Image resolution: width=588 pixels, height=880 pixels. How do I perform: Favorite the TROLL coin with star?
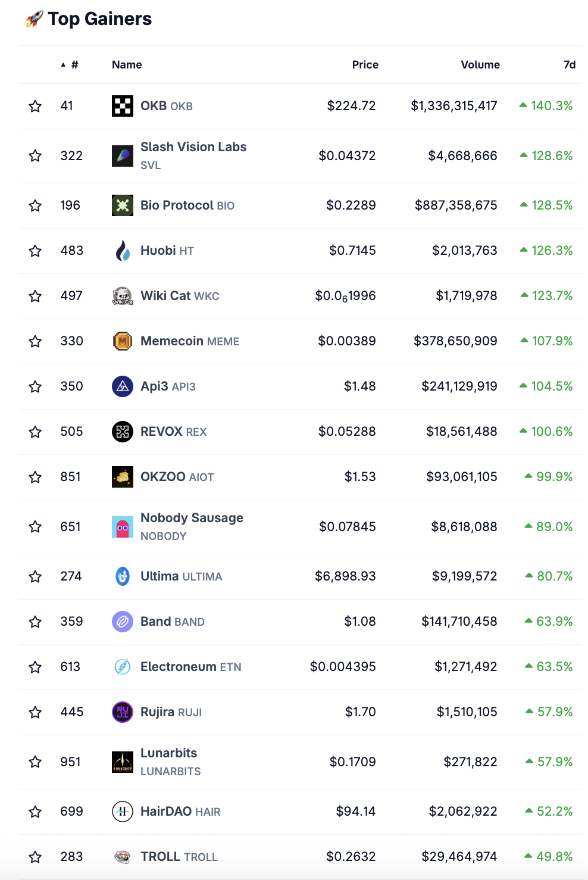point(35,857)
